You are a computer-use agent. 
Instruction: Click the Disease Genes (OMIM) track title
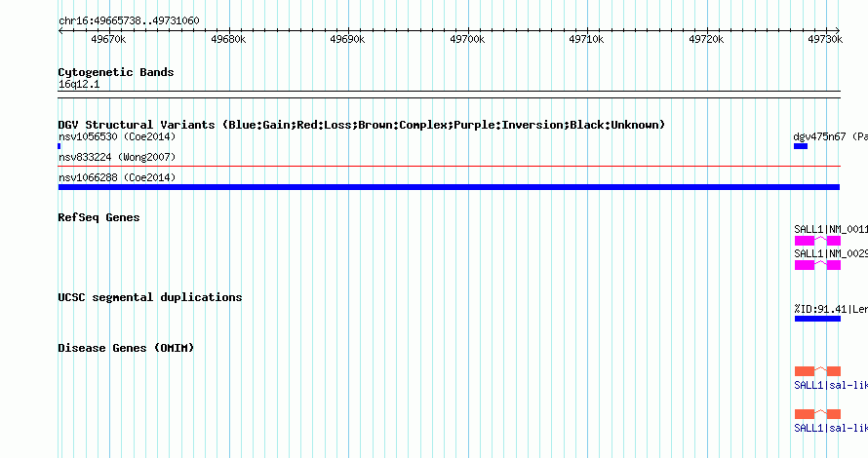(126, 348)
